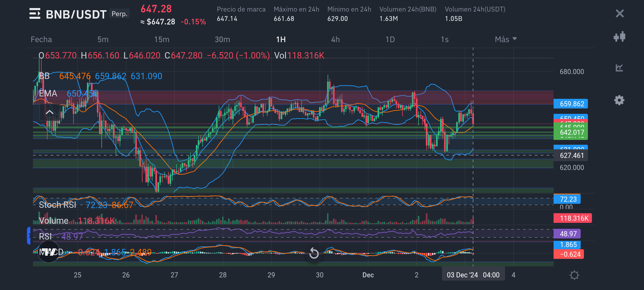The width and height of the screenshot is (644, 290).
Task: Select the 15m timeframe tab
Action: coord(162,39)
